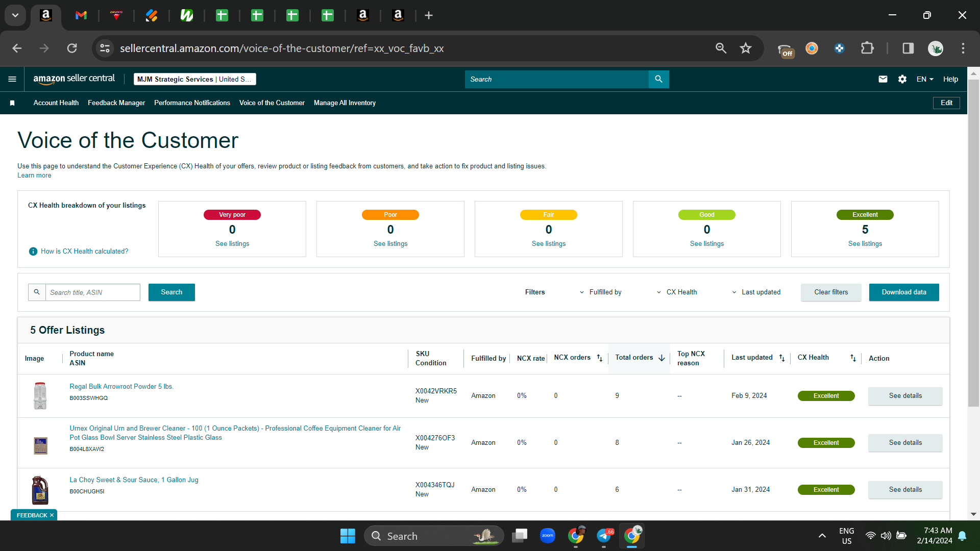Viewport: 980px width, 551px height.
Task: Open the mail messages icon
Action: tap(883, 79)
